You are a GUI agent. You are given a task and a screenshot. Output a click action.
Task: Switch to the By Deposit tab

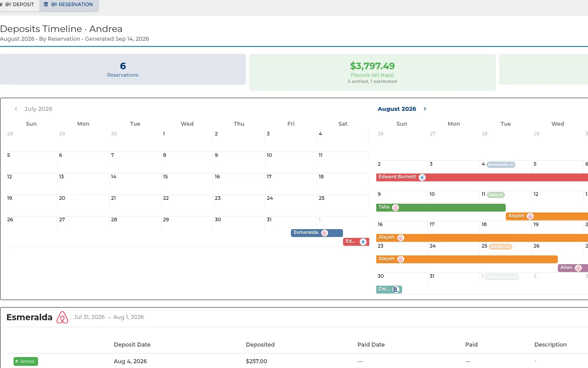19,5
